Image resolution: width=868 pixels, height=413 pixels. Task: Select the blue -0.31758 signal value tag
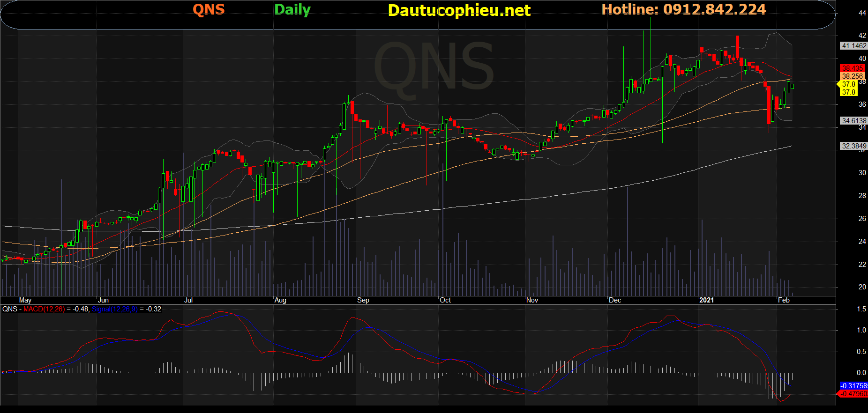click(853, 386)
